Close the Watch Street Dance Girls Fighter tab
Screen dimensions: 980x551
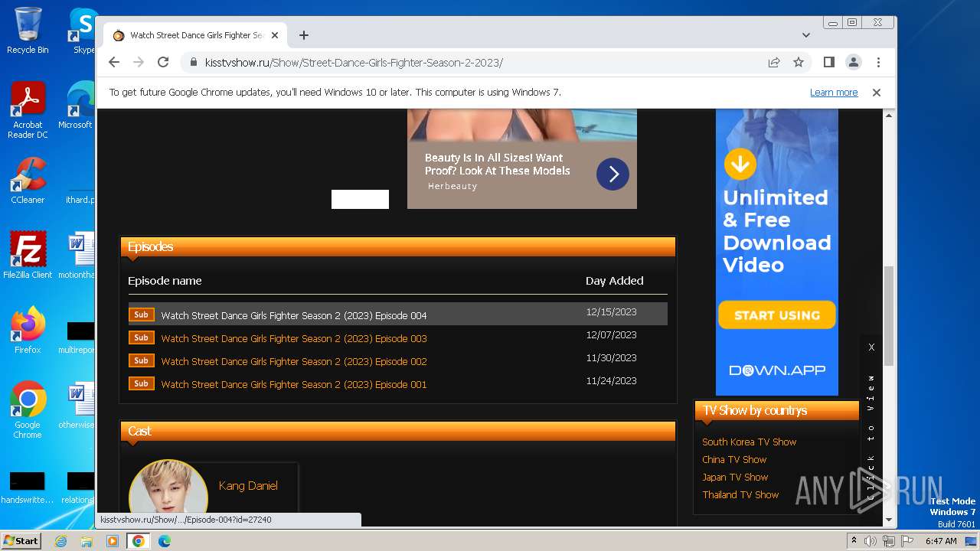click(x=275, y=35)
